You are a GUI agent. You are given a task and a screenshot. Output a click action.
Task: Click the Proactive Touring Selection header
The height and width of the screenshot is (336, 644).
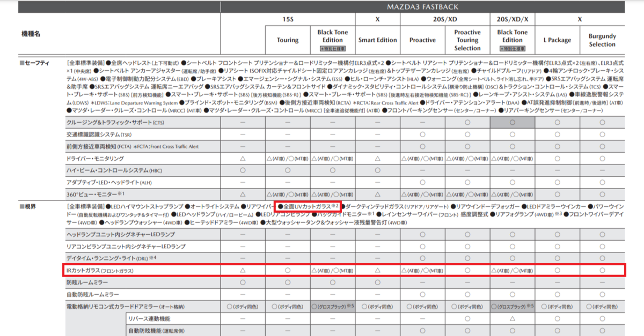tap(467, 40)
